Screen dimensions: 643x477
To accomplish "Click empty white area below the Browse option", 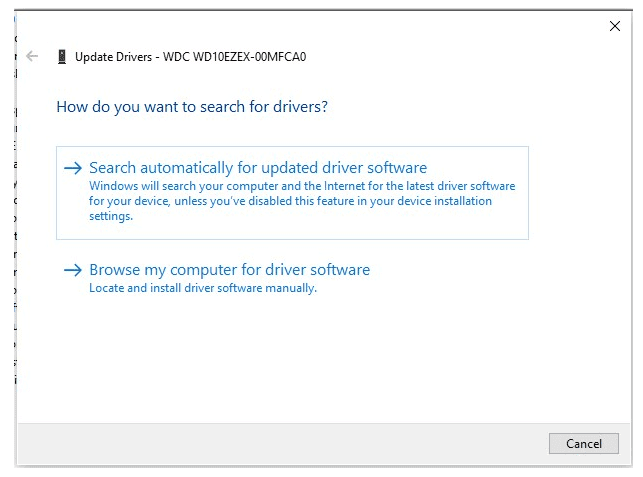I will (300, 360).
